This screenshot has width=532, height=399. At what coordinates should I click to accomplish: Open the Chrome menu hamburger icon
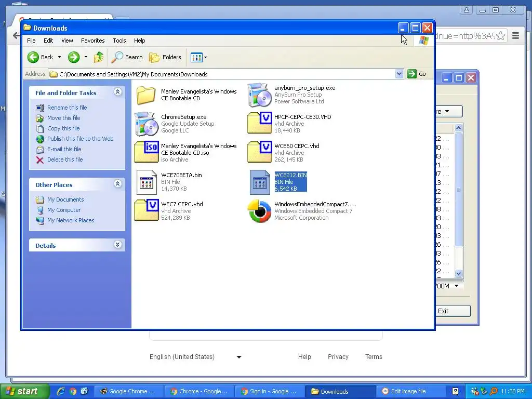click(515, 36)
